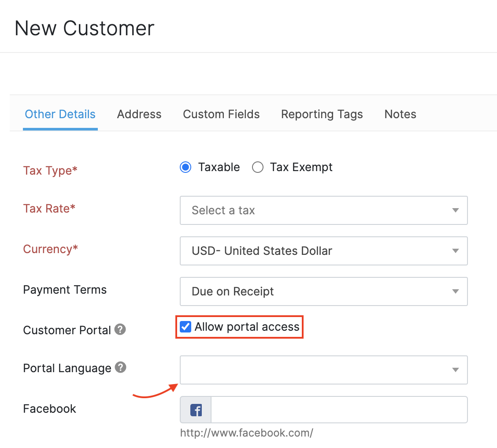Select the Taxable radio button
Viewport: 497px width, 448px height.
tap(185, 167)
